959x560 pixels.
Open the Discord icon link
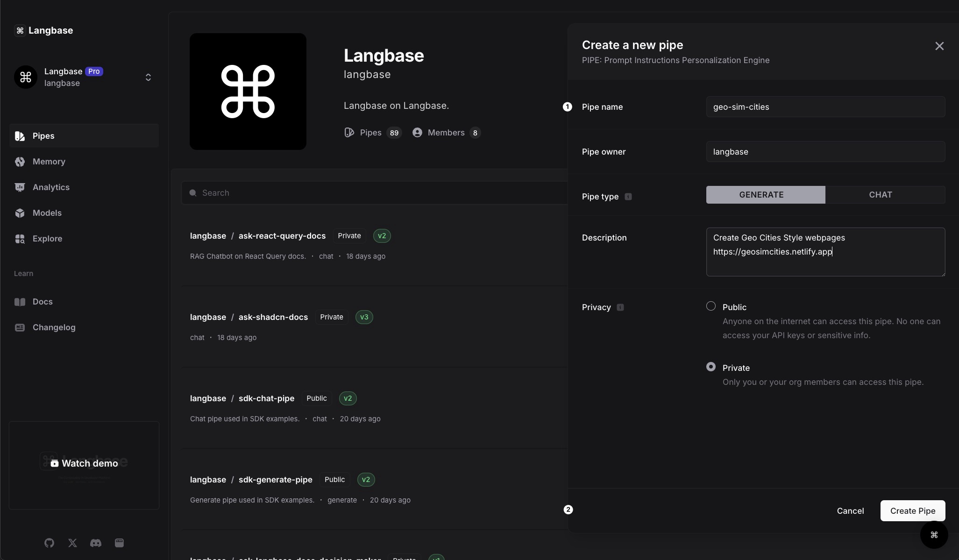96,543
